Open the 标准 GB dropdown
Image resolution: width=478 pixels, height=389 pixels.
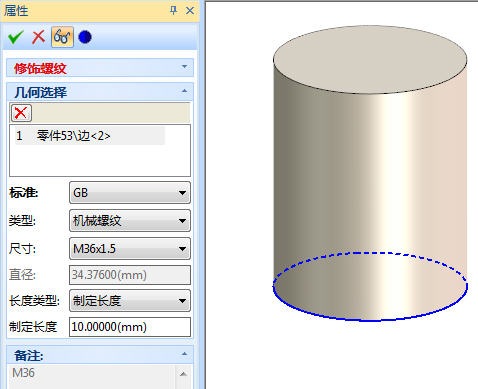pyautogui.click(x=130, y=193)
